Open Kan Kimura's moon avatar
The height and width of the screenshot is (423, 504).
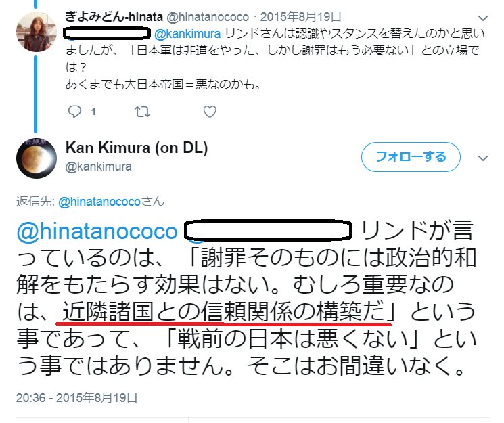click(x=37, y=158)
